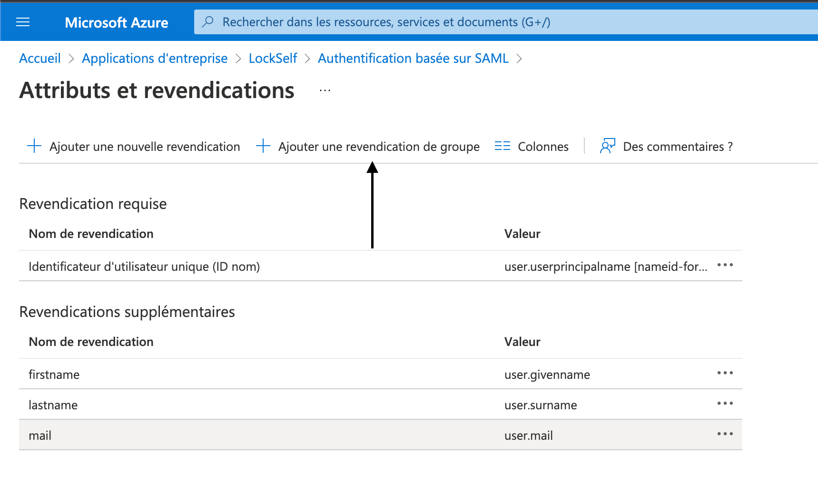Image resolution: width=818 pixels, height=504 pixels.
Task: Click the Colonnes columns icon
Action: pos(503,146)
